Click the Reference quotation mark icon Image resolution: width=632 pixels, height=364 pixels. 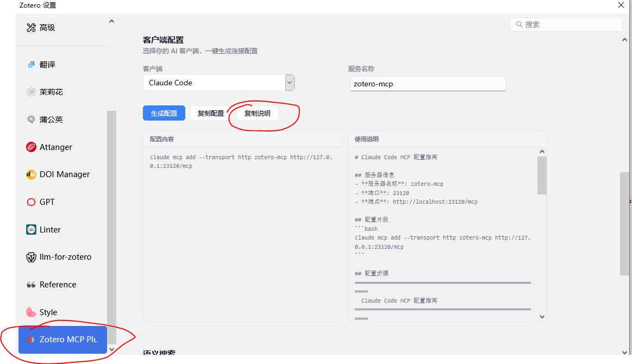point(31,285)
